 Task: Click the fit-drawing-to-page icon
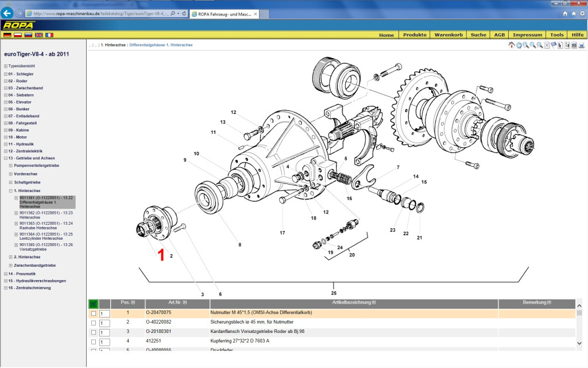pyautogui.click(x=547, y=45)
